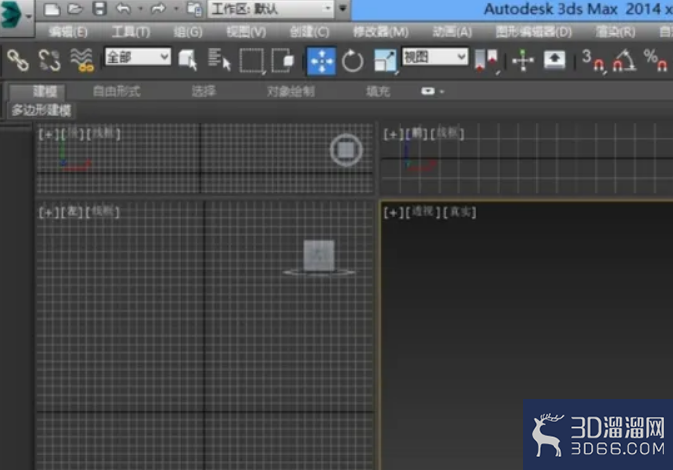Open [+] menu of perspective viewport
673x470 pixels.
[x=393, y=212]
